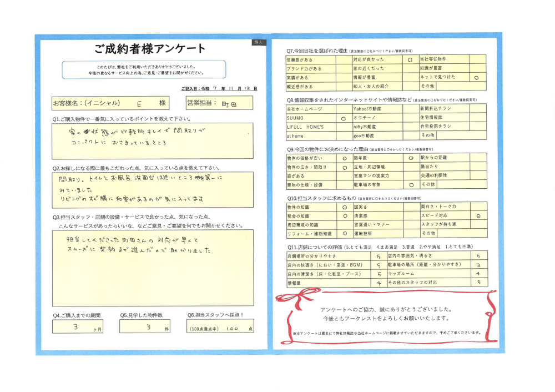The height and width of the screenshot is (392, 555).
Task: Select the Q2 answer text area
Action: (x=152, y=190)
